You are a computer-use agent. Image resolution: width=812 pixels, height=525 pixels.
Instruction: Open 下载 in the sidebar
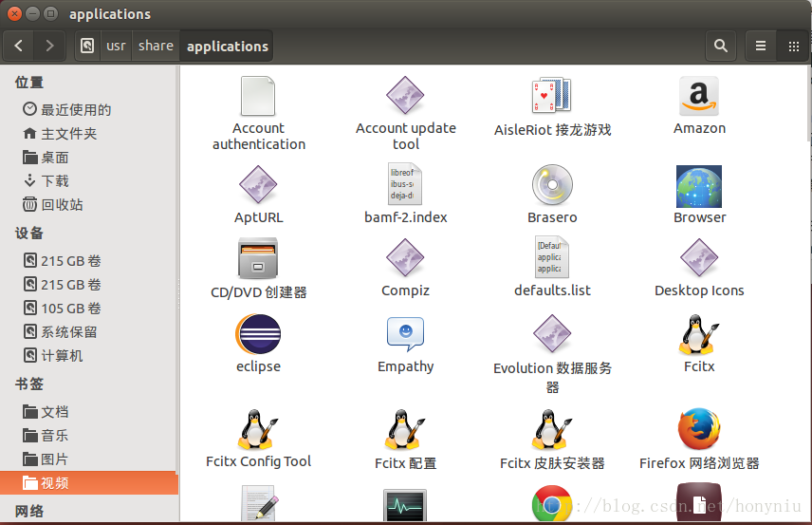tap(89, 181)
